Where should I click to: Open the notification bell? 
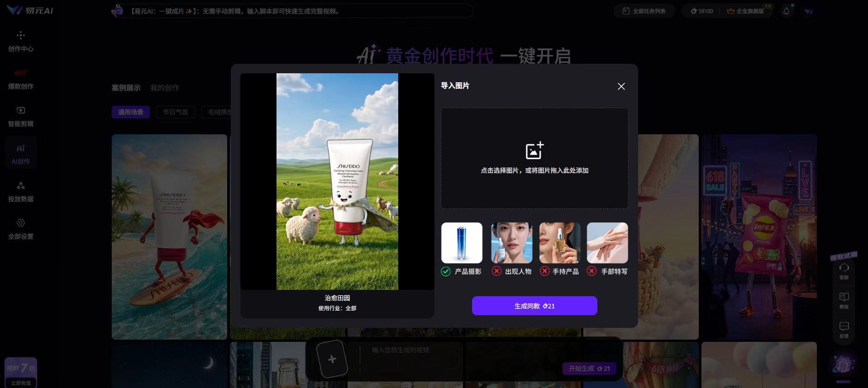tap(786, 11)
